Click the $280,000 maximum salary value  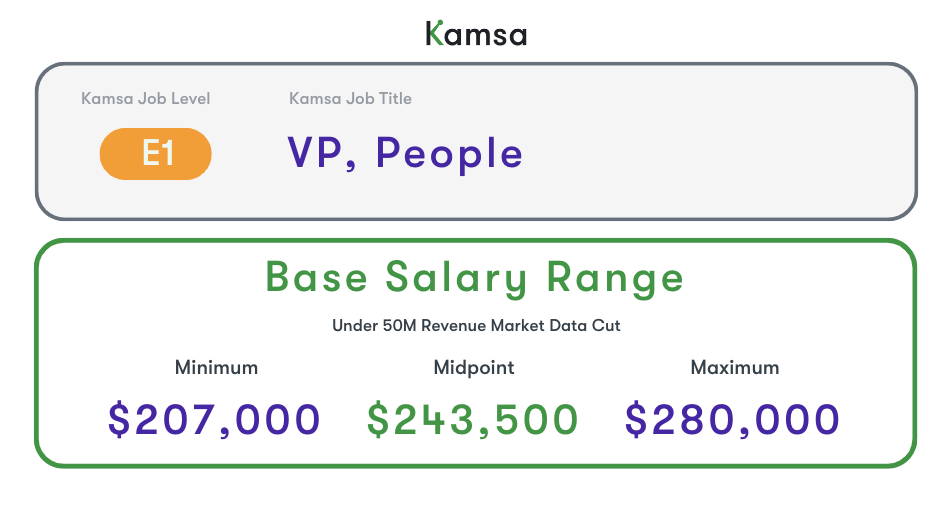tap(733, 420)
